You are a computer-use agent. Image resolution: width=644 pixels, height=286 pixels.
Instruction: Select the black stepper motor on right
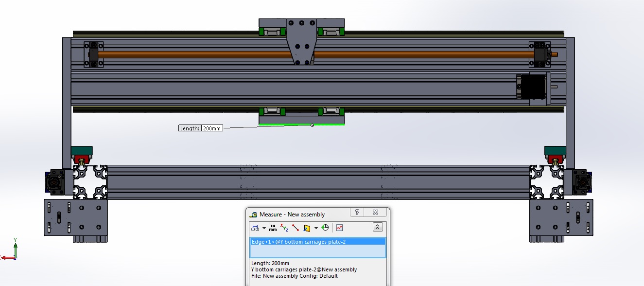click(532, 87)
